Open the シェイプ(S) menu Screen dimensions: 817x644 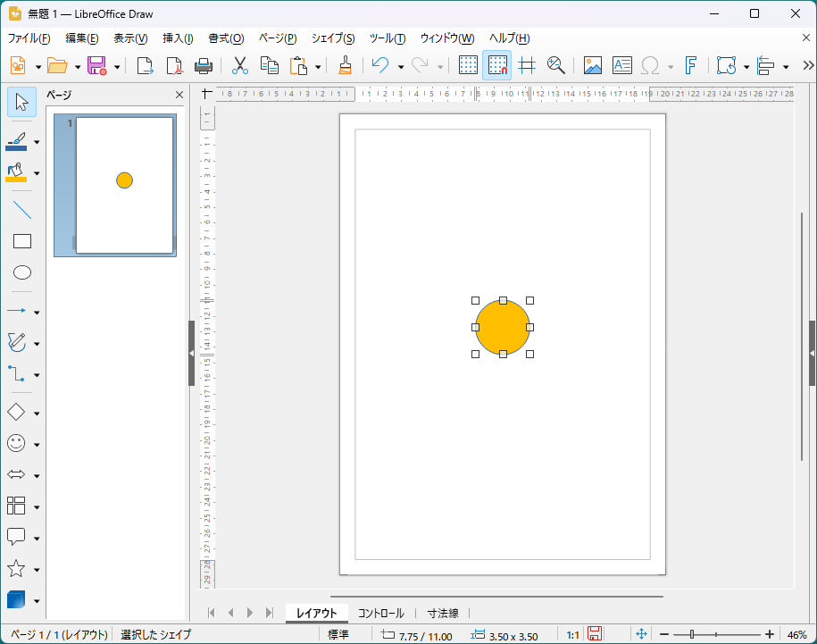pyautogui.click(x=332, y=38)
